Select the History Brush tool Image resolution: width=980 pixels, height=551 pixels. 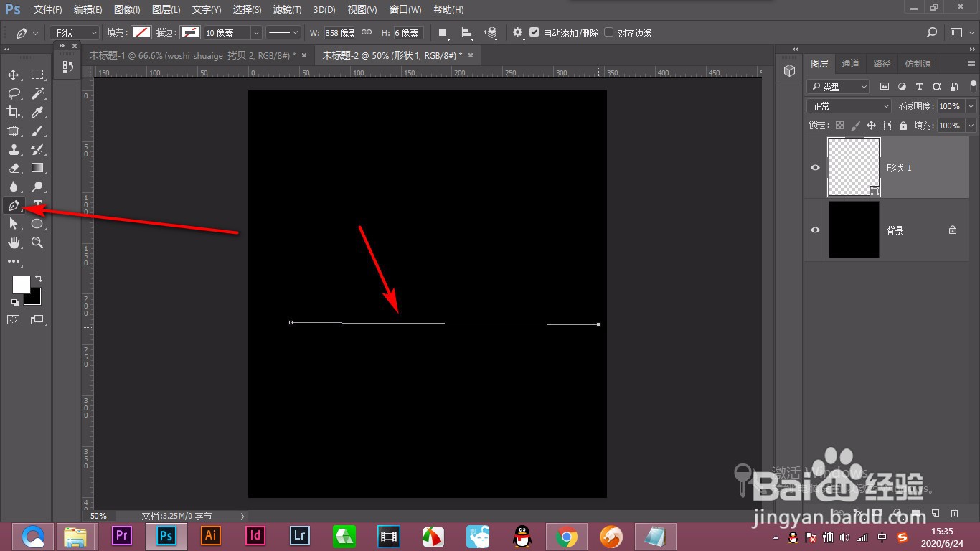(37, 149)
